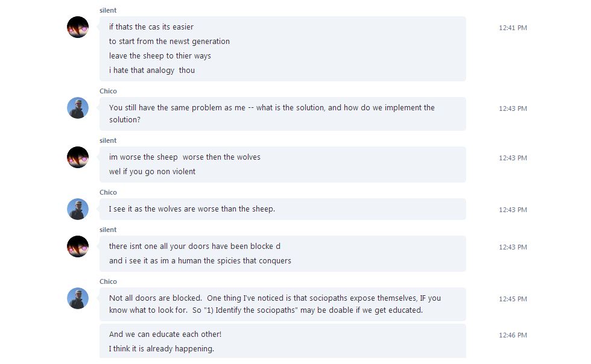Image resolution: width=591 pixels, height=364 pixels.
Task: Select the message "wel if you go non violent"
Action: pyautogui.click(x=152, y=172)
